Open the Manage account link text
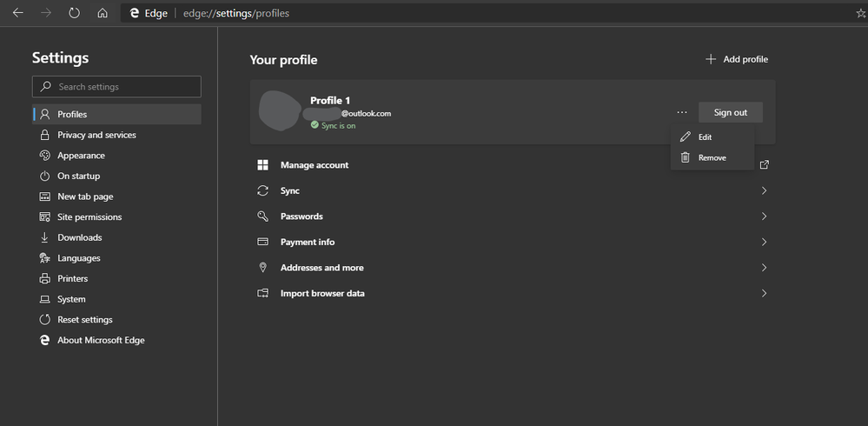Image resolution: width=868 pixels, height=426 pixels. click(x=315, y=165)
